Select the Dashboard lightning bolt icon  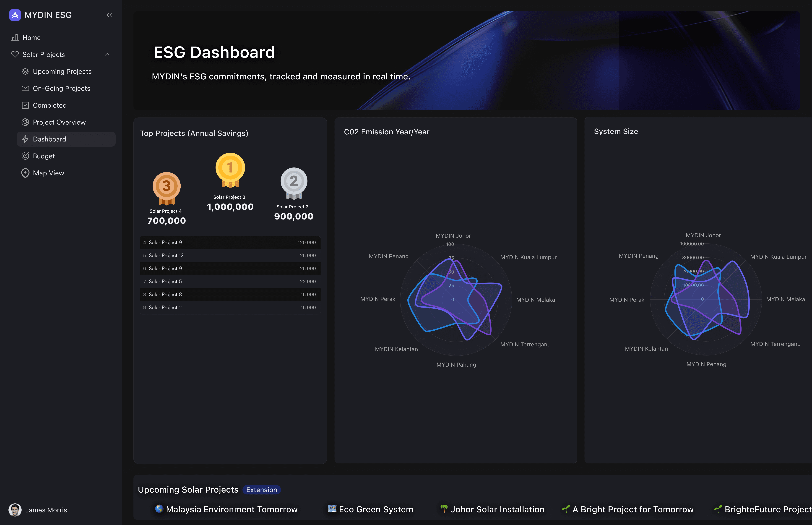[x=25, y=139]
